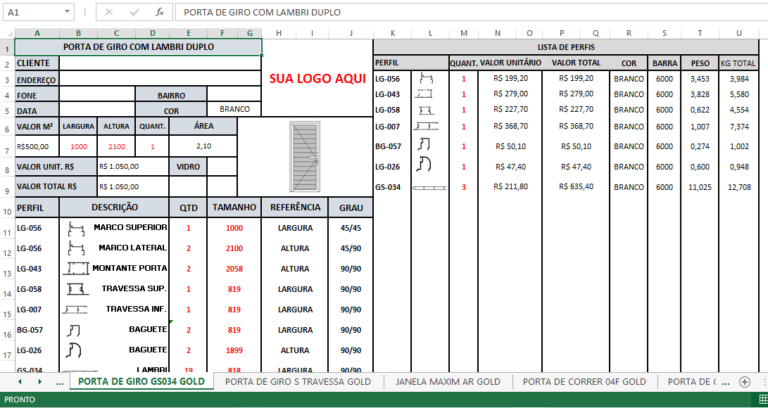Click LG-043 profile icon in Lista de Perfis

424,94
